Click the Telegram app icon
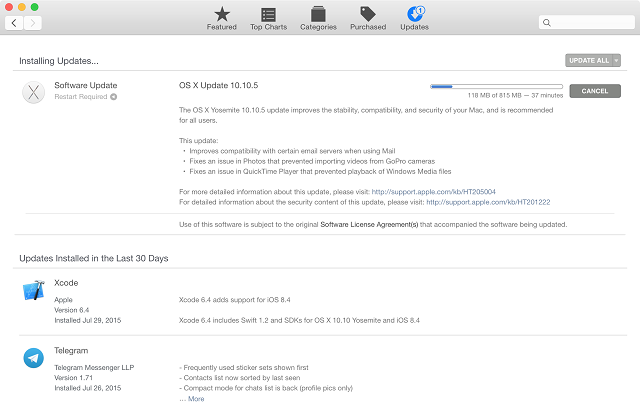The image size is (640, 407). pos(33,358)
